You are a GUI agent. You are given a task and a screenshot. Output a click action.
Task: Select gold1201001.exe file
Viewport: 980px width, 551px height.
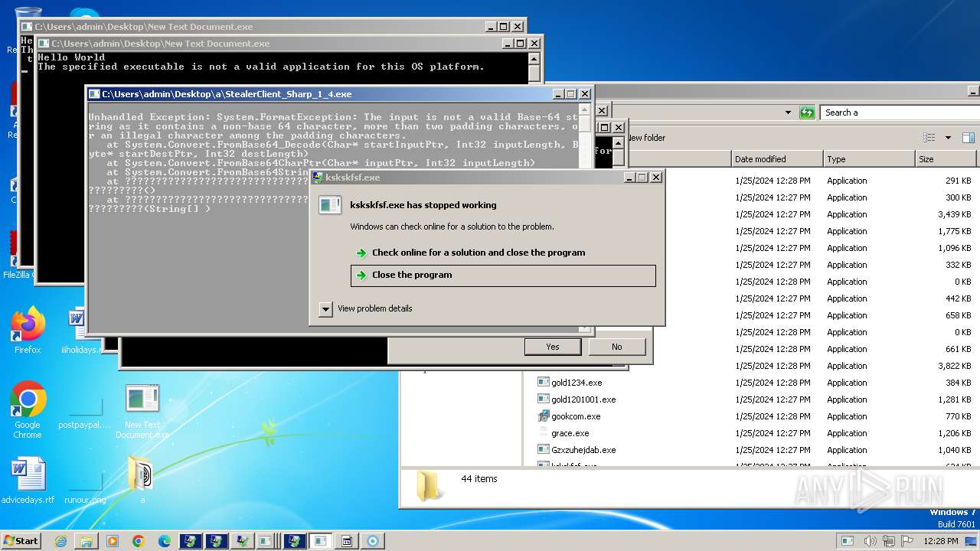tap(583, 399)
